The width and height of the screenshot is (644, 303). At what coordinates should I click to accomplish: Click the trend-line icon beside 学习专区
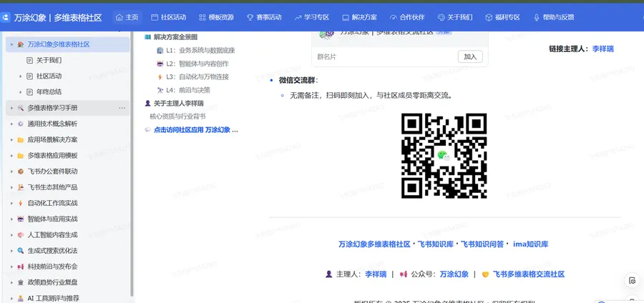click(298, 17)
